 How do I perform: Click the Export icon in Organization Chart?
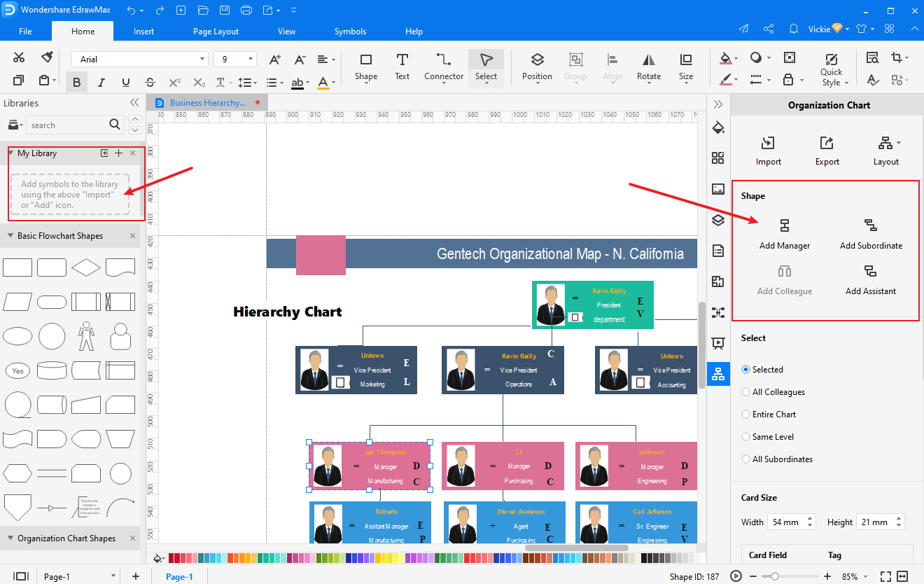827,143
